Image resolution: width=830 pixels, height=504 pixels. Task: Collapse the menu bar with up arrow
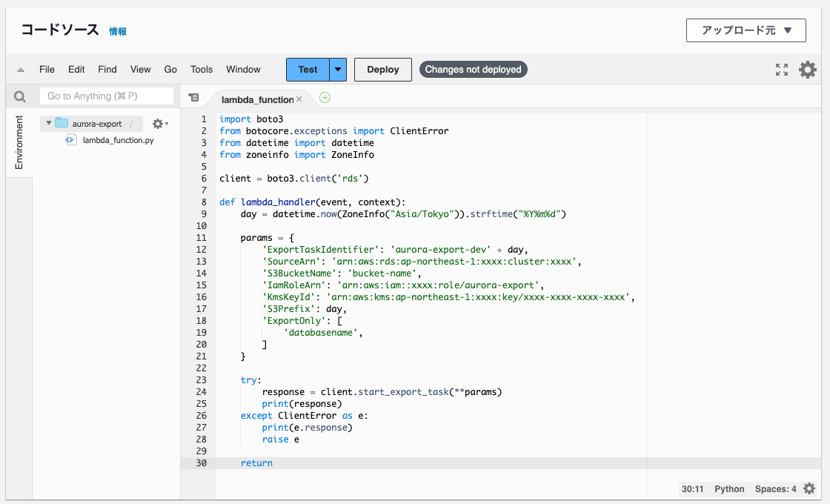click(x=21, y=70)
